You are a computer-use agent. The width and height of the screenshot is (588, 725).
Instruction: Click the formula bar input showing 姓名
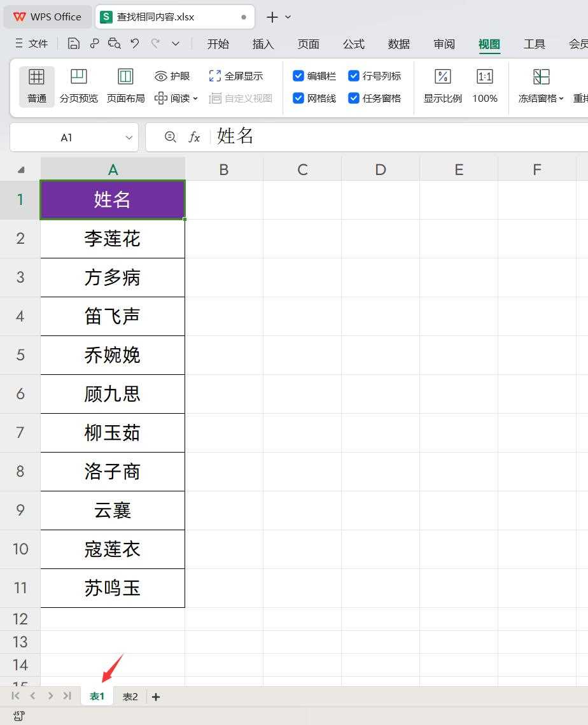[398, 136]
